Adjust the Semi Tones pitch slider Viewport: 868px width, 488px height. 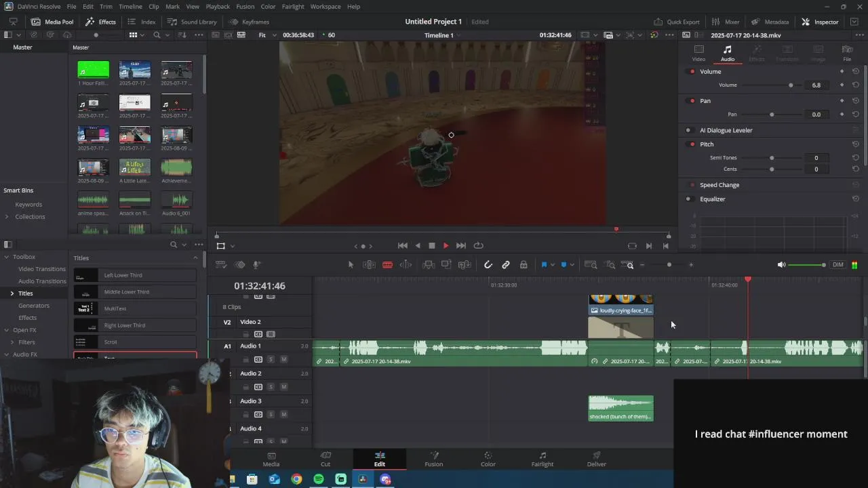coord(772,158)
